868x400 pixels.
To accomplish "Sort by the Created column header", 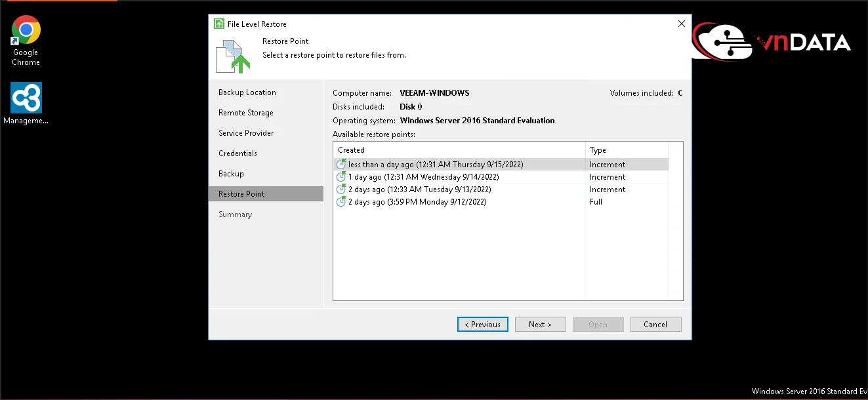I will coord(459,150).
